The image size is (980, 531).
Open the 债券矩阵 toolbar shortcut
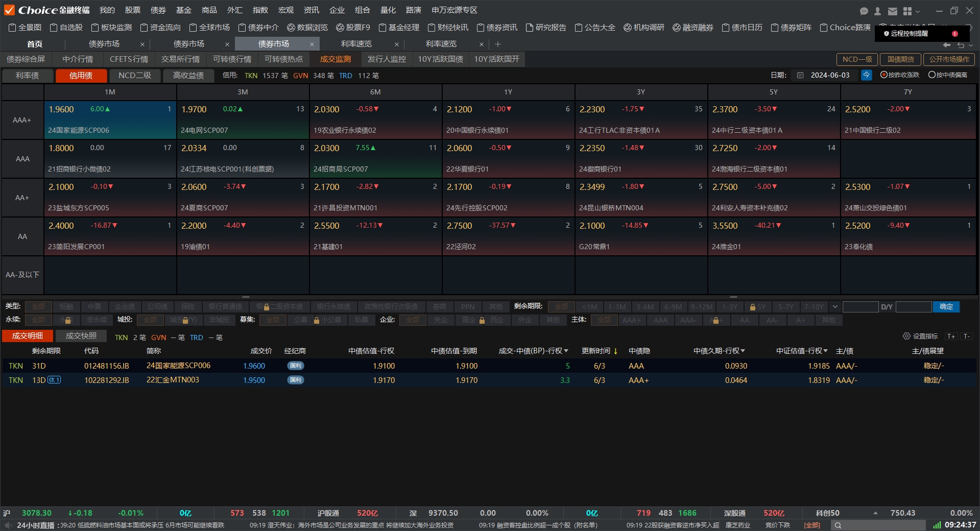click(x=791, y=28)
